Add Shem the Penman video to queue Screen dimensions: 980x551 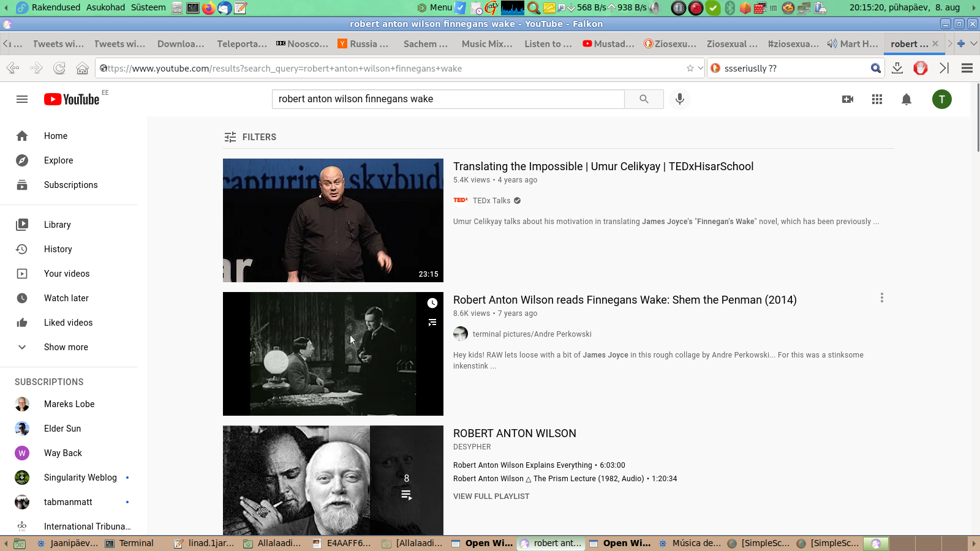[432, 322]
